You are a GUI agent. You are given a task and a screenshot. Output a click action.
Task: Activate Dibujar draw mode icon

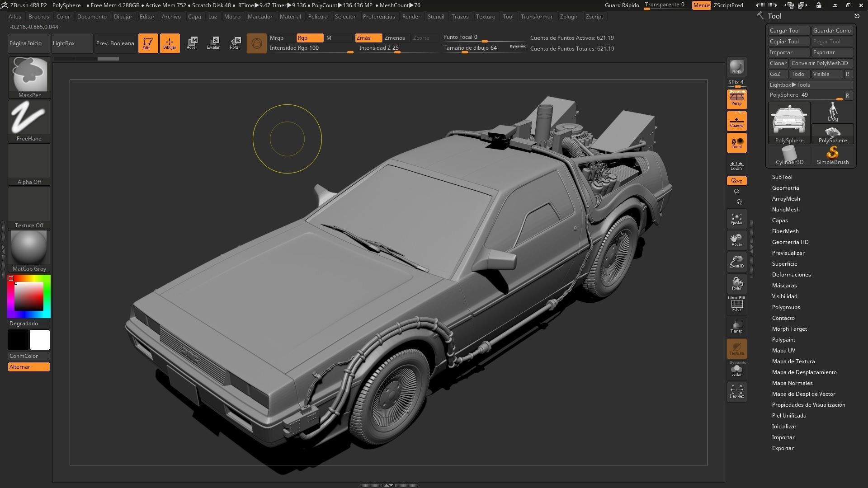click(170, 43)
